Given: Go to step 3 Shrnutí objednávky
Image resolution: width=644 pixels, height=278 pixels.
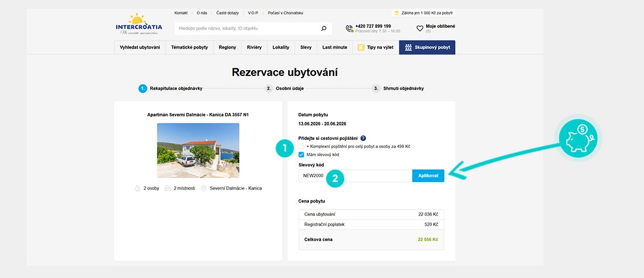Looking at the screenshot, I should point(398,88).
